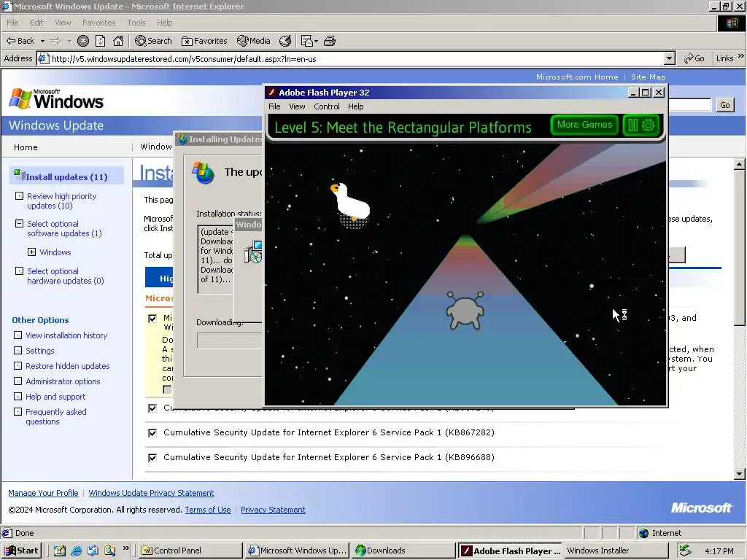Viewport: 747px width, 560px height.
Task: Collapse Select optional software updates
Action: pos(19,223)
